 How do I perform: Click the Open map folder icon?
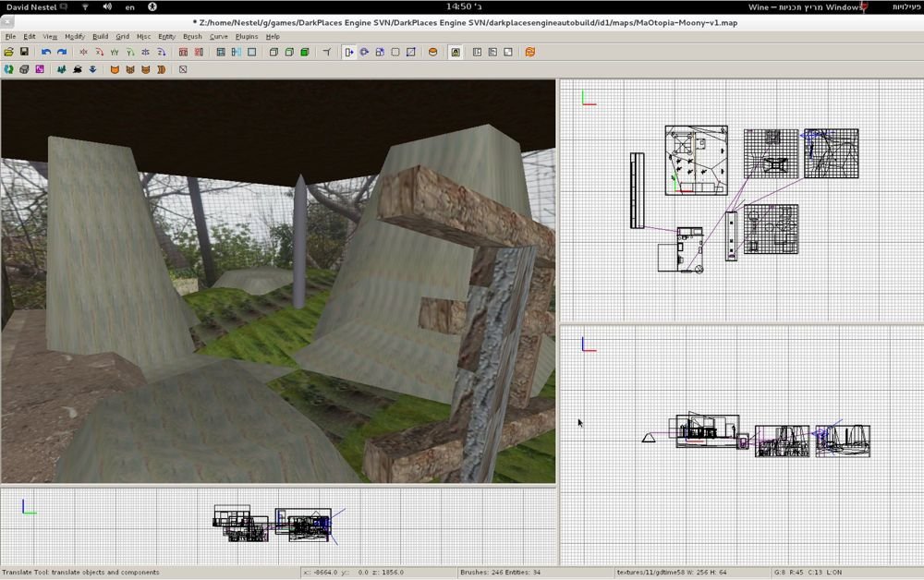tap(9, 52)
